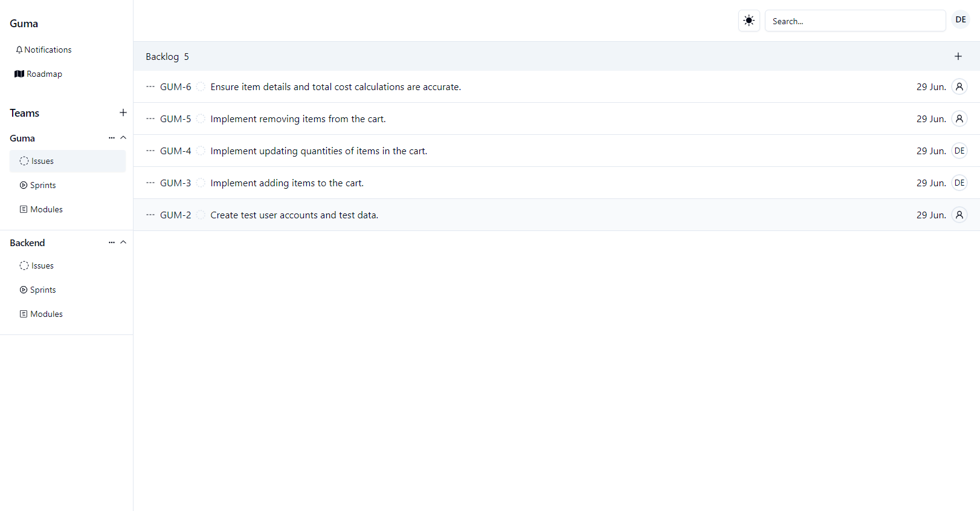Open Notifications in the sidebar
Screen dimensions: 980x511
pos(44,50)
